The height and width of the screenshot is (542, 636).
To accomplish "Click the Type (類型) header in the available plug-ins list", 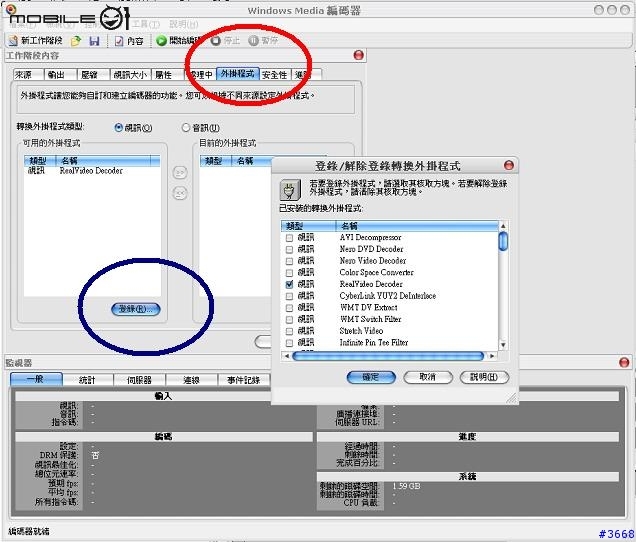I will coord(40,161).
